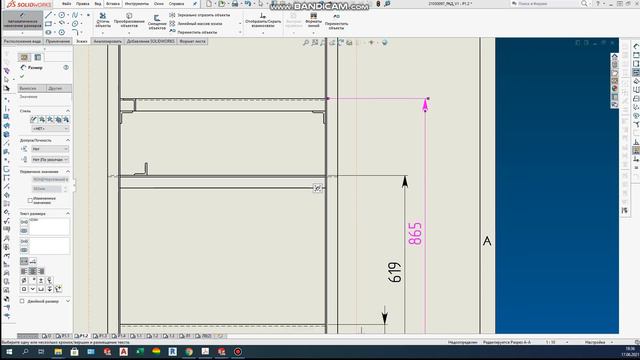The image size is (640, 360).
Task: Select the Circle sketch tool
Action: tap(62, 15)
